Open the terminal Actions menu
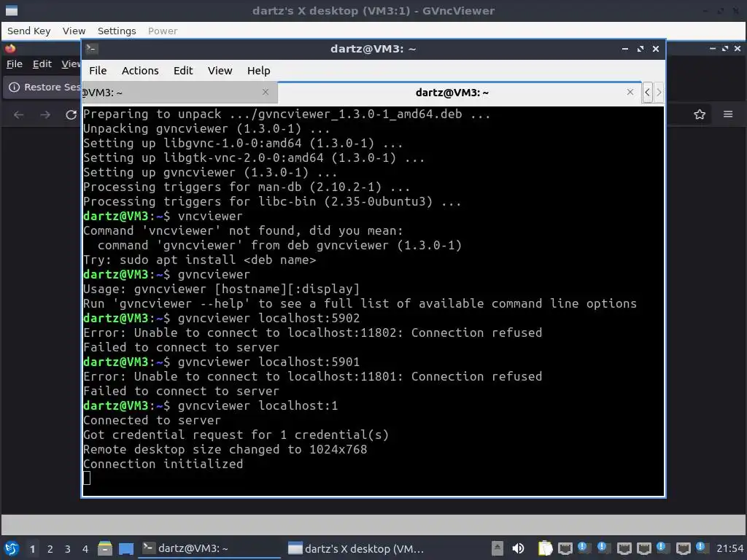Screen dimensions: 747x560 tap(140, 71)
